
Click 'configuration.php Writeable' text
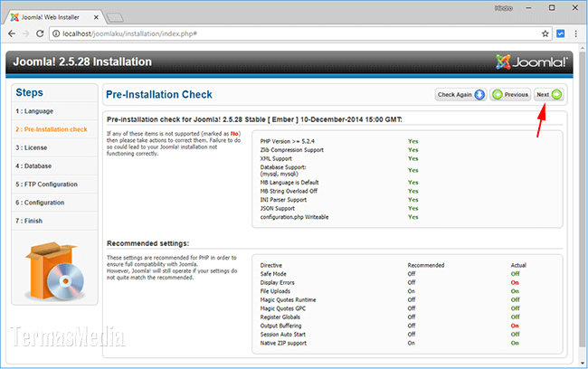click(294, 217)
